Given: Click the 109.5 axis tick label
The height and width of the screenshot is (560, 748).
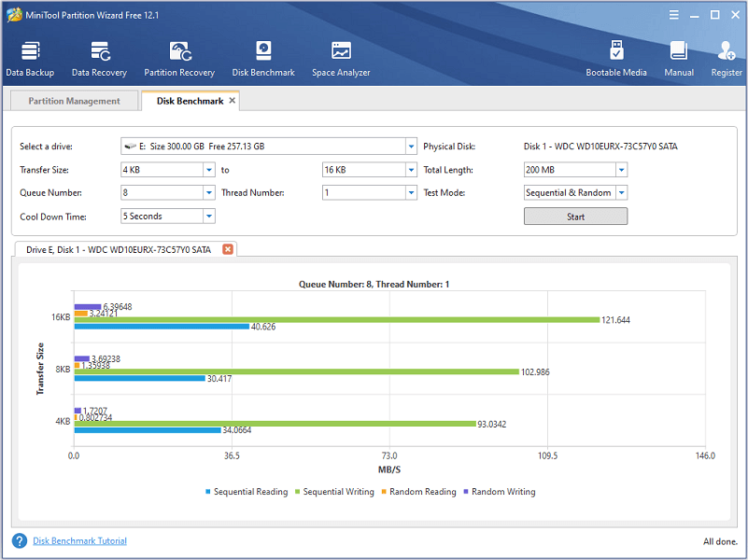Looking at the screenshot, I should 547,455.
